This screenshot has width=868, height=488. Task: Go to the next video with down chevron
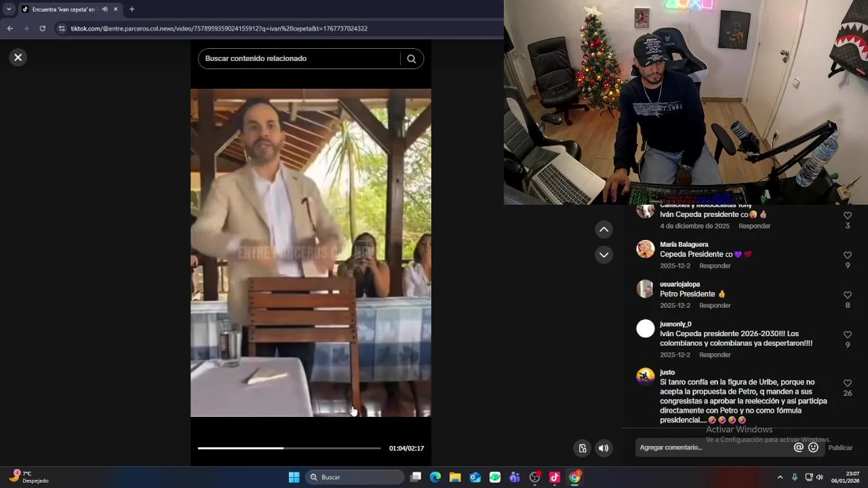(604, 255)
